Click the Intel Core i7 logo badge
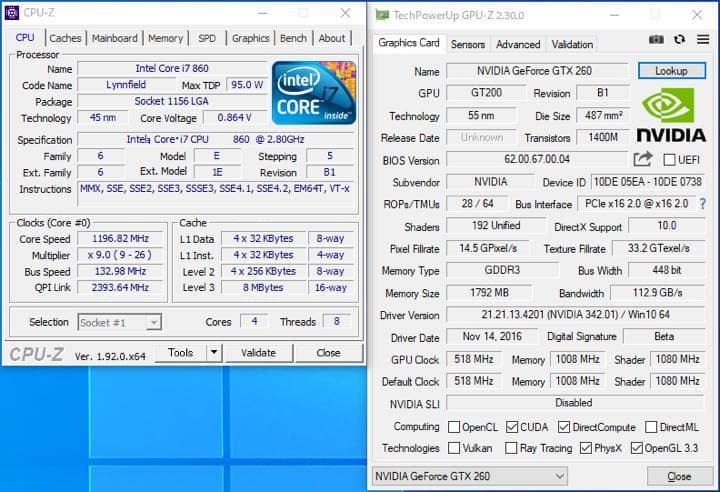Viewport: 720px width, 492px height. [314, 92]
